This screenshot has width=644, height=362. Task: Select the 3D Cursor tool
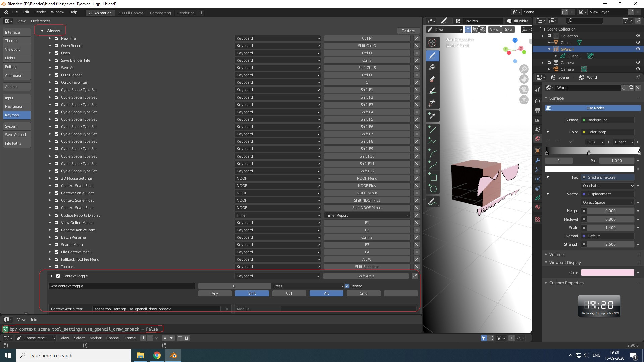(432, 43)
